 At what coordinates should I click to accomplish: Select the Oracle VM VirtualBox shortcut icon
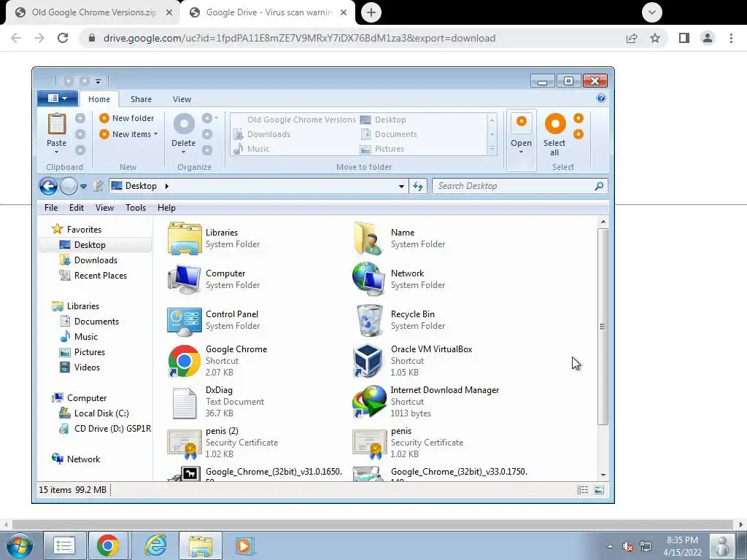[368, 361]
